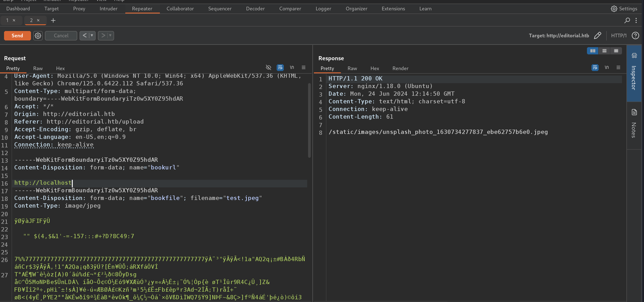The width and height of the screenshot is (644, 302).
Task: Click the Repeater request settings gear icon
Action: point(38,36)
